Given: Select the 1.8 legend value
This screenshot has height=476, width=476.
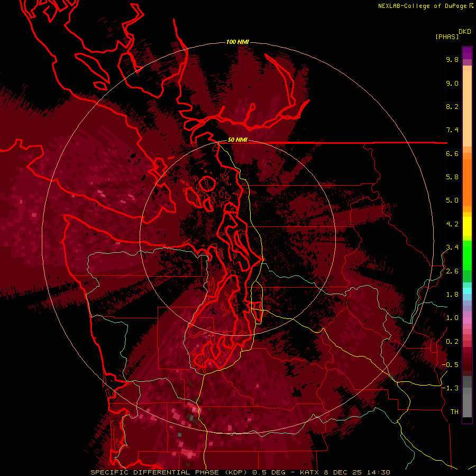Looking at the screenshot, I should click(x=452, y=295).
